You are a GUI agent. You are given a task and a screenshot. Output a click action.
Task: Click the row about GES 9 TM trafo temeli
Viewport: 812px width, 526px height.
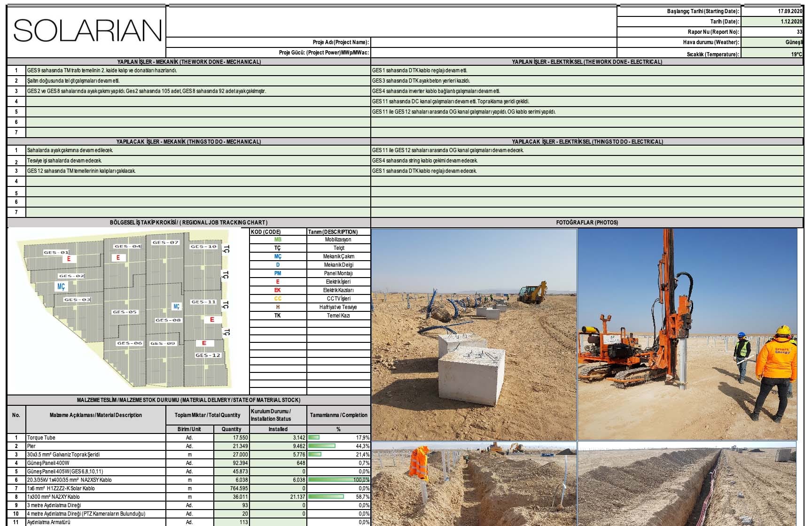point(189,70)
